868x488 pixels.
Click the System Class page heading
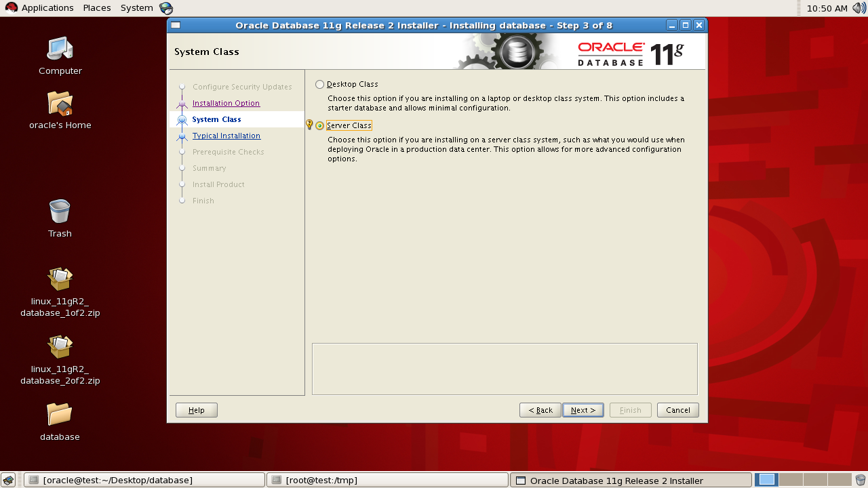[207, 52]
